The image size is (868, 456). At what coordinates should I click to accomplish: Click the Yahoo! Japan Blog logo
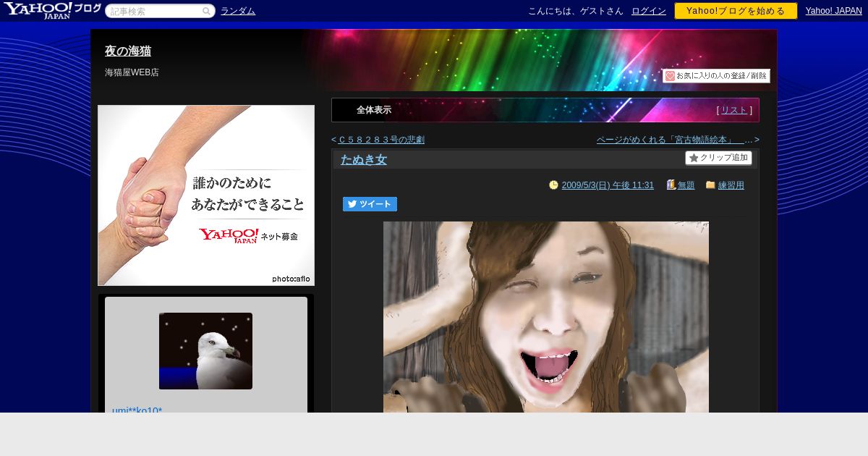[52, 10]
